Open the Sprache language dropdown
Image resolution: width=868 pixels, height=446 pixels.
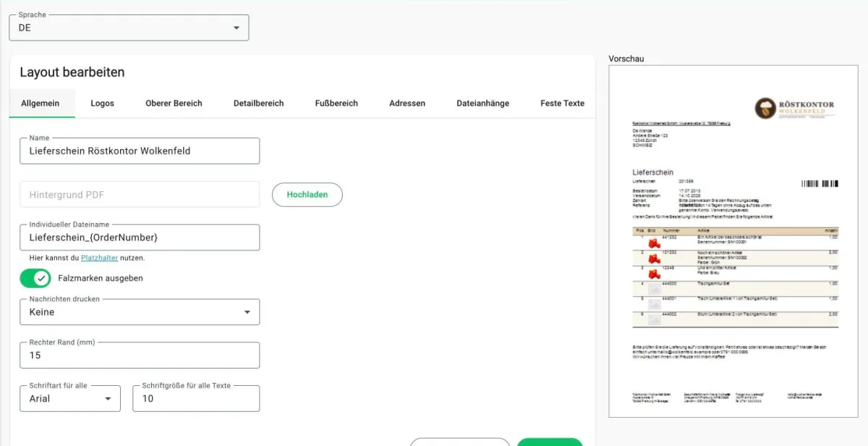[129, 28]
